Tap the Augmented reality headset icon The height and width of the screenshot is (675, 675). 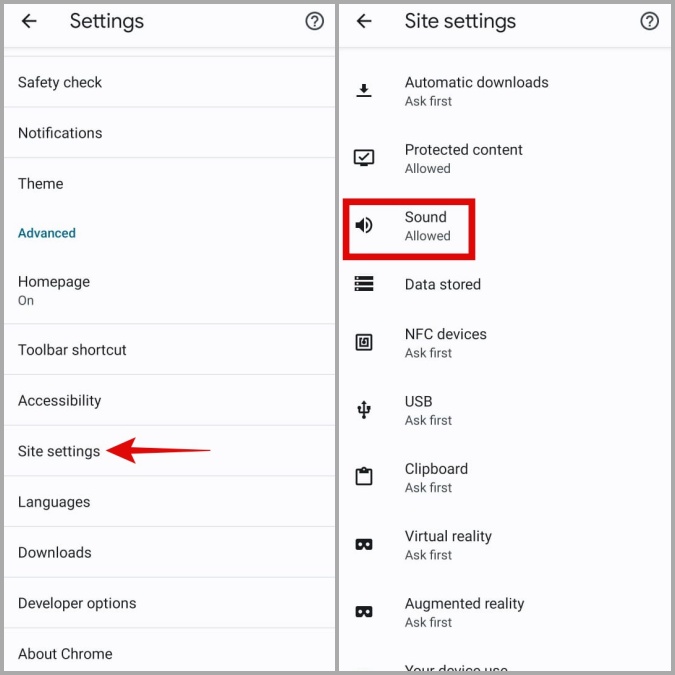[364, 612]
